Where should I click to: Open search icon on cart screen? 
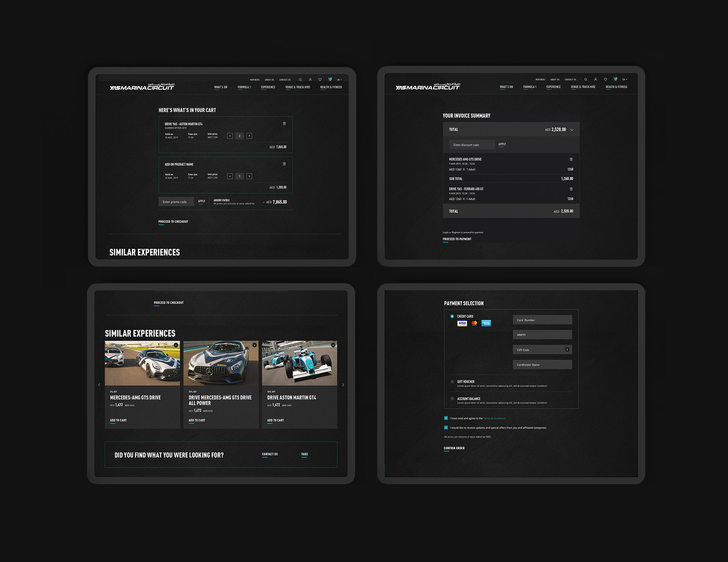pyautogui.click(x=300, y=80)
